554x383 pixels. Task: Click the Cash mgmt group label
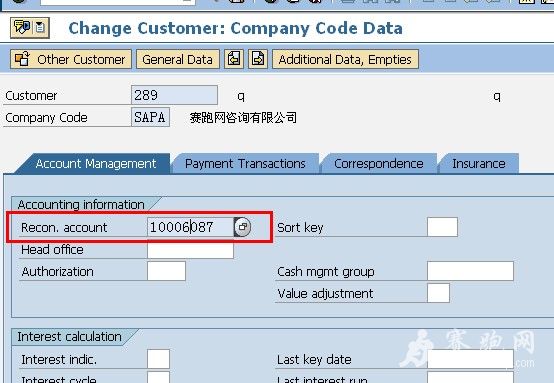pyautogui.click(x=325, y=272)
